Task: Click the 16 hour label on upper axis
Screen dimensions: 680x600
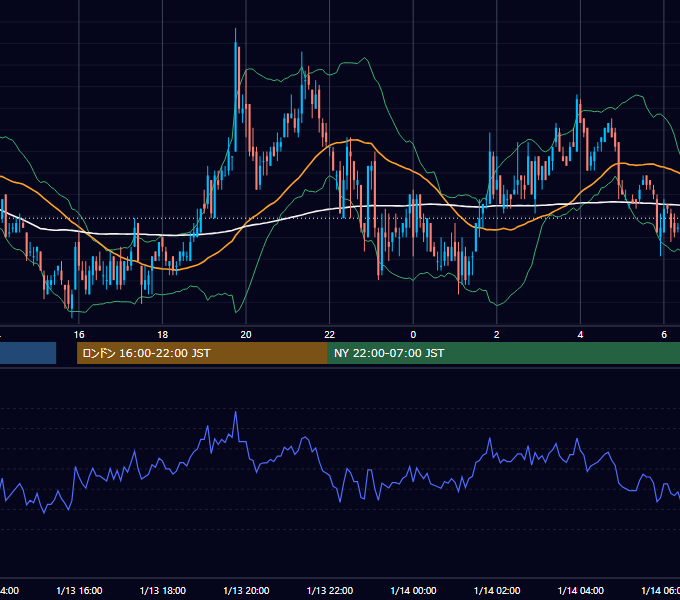Action: point(79,335)
